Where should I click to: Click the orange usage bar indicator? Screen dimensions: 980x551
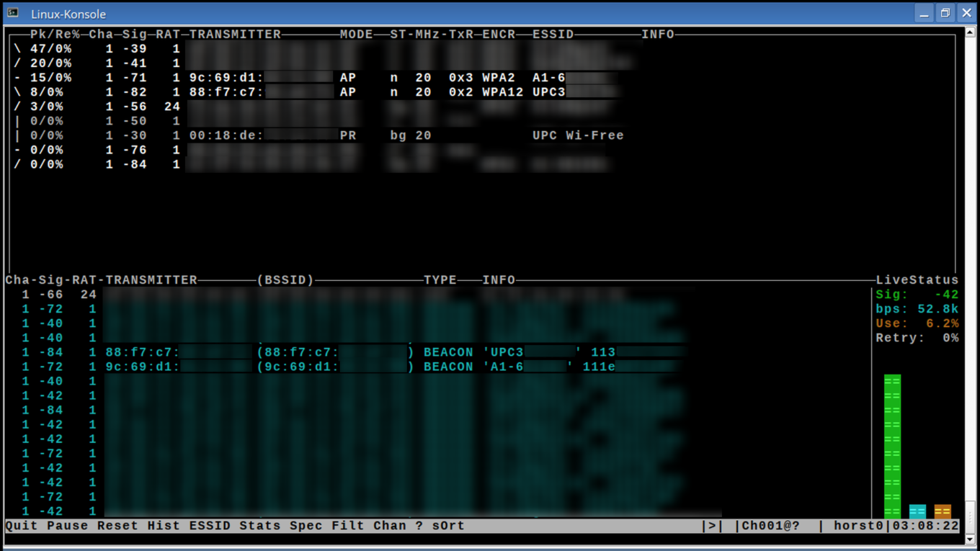point(943,511)
